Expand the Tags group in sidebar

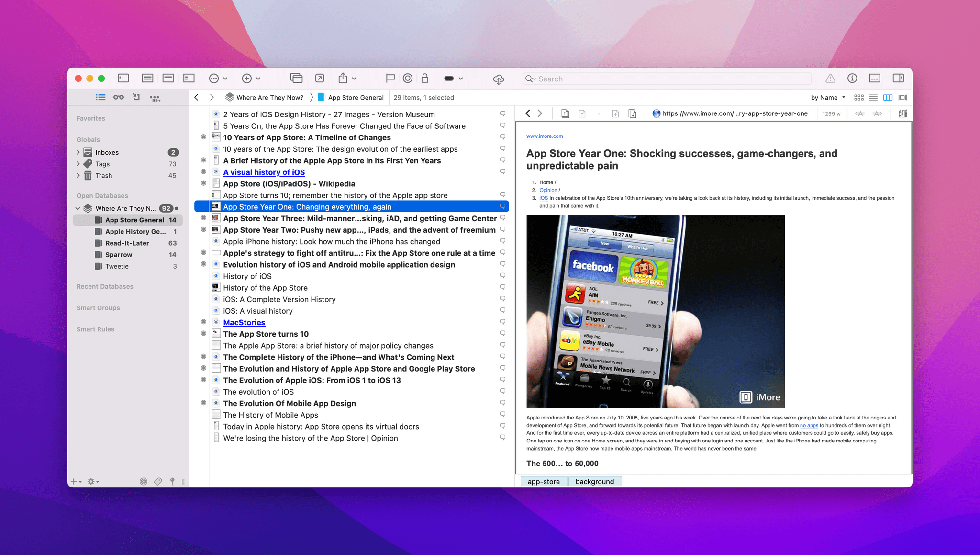[78, 164]
